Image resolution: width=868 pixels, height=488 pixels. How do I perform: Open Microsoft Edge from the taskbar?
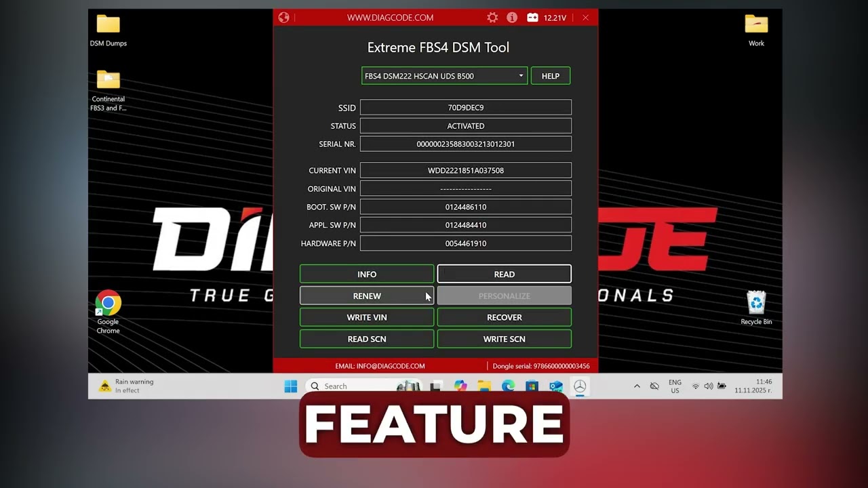(508, 386)
